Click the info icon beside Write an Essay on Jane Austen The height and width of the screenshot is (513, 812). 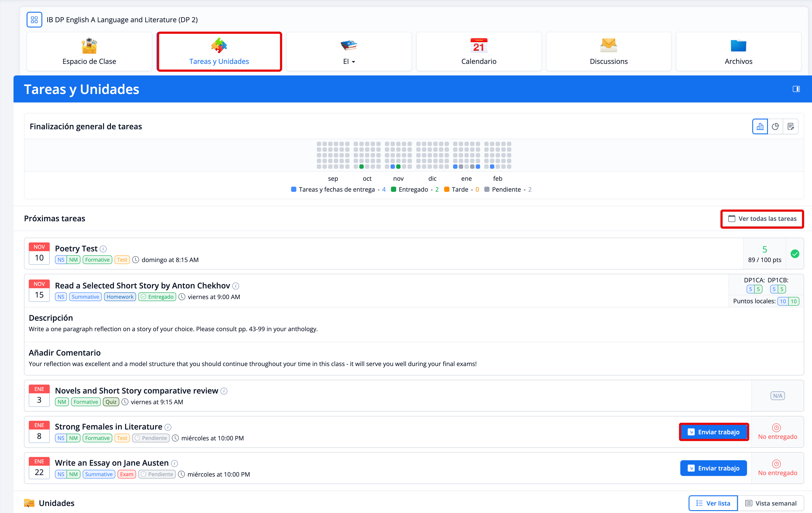click(174, 463)
